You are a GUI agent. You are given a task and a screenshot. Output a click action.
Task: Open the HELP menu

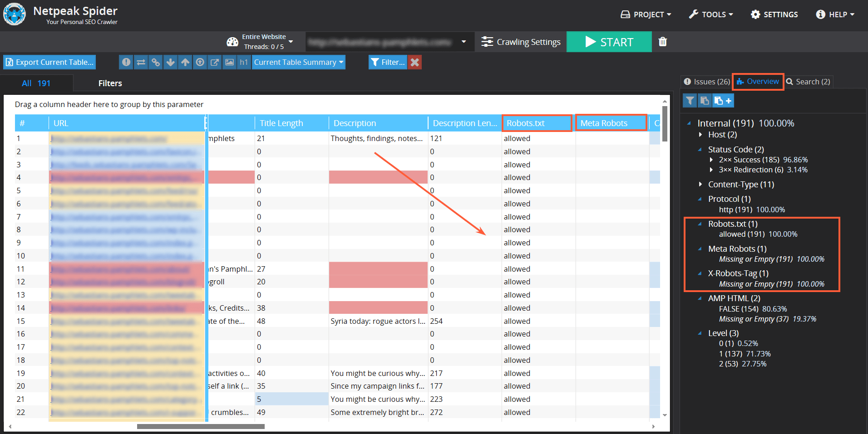[835, 15]
